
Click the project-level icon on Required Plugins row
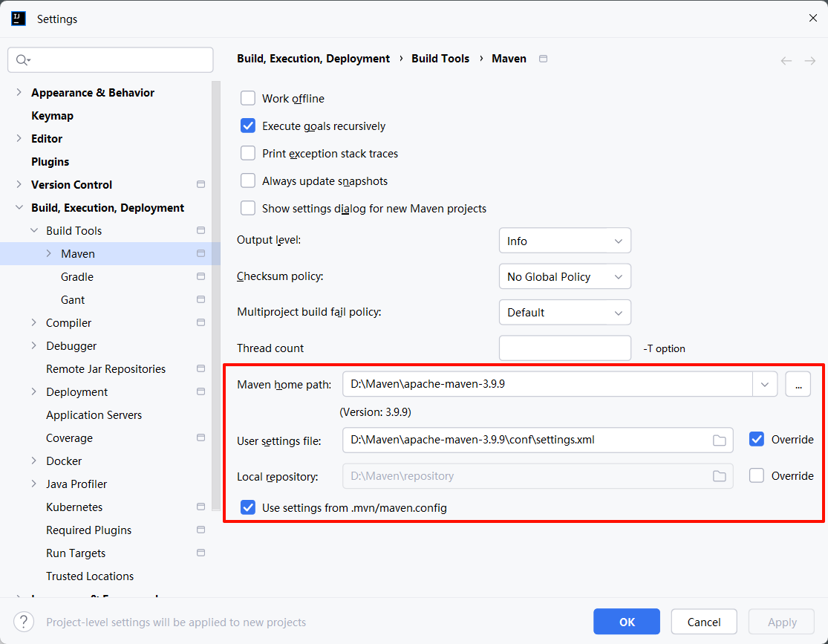coord(201,530)
